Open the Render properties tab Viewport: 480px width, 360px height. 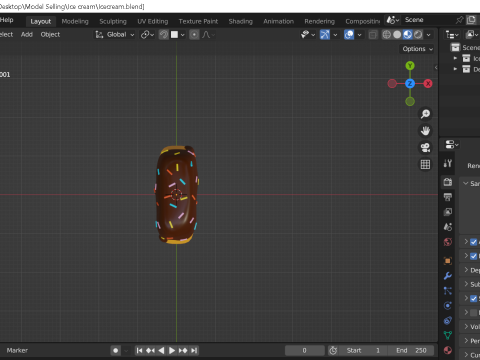pos(448,182)
